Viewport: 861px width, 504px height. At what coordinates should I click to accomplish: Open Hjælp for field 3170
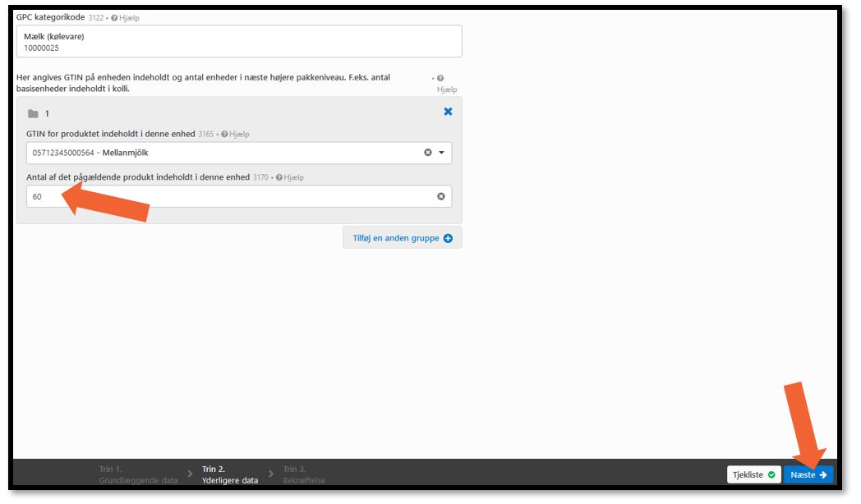290,177
